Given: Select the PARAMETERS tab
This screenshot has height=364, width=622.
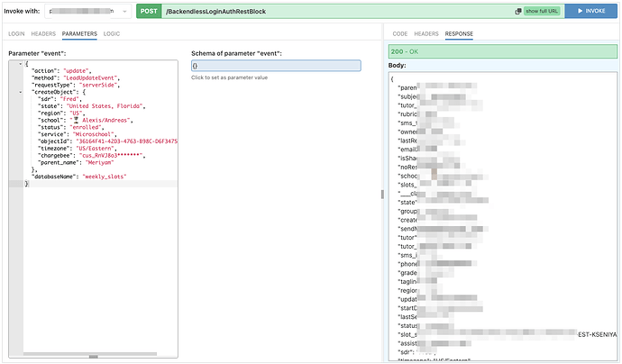Looking at the screenshot, I should [79, 33].
